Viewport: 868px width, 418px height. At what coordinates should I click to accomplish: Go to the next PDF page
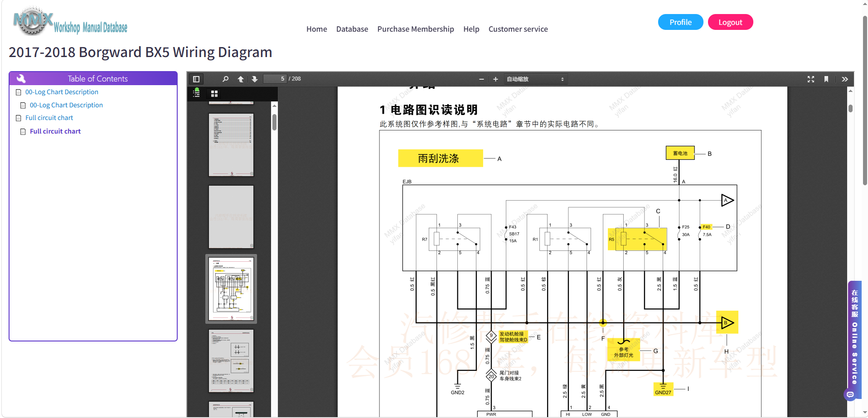click(255, 79)
